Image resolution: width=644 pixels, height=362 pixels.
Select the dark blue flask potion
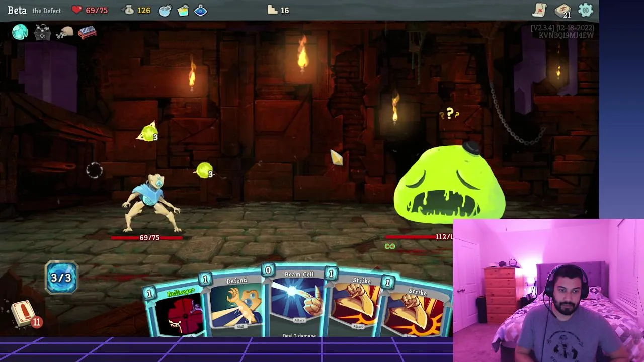(x=201, y=10)
